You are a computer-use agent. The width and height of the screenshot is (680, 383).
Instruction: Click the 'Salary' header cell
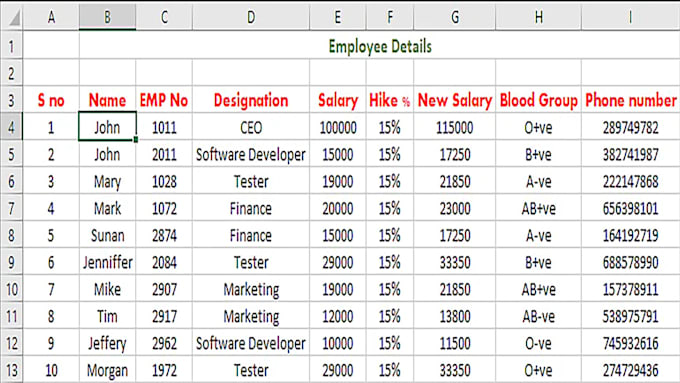pos(337,100)
